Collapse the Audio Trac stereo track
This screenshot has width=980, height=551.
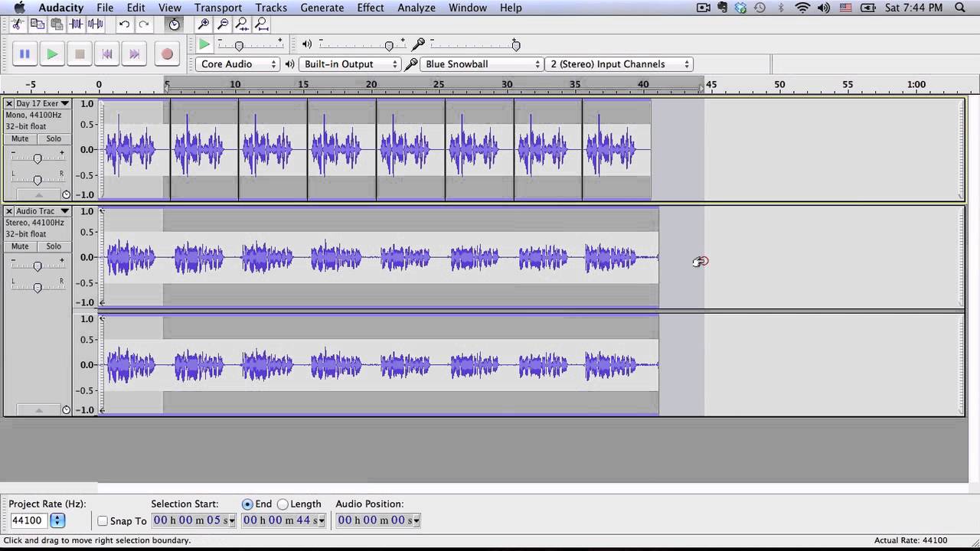click(x=38, y=410)
